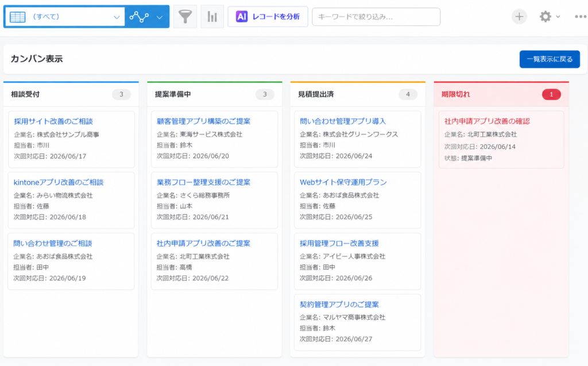Add a new record with plus icon
The width and height of the screenshot is (588, 366).
pyautogui.click(x=519, y=17)
